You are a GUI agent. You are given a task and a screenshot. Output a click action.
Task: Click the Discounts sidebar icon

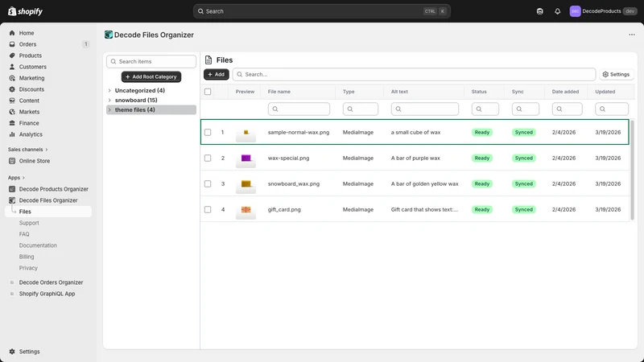pyautogui.click(x=12, y=89)
